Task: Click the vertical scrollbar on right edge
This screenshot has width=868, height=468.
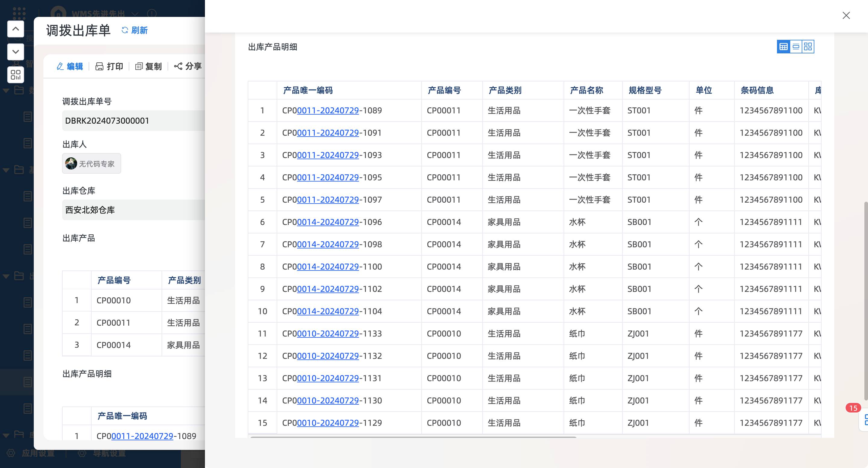Action: [x=865, y=300]
